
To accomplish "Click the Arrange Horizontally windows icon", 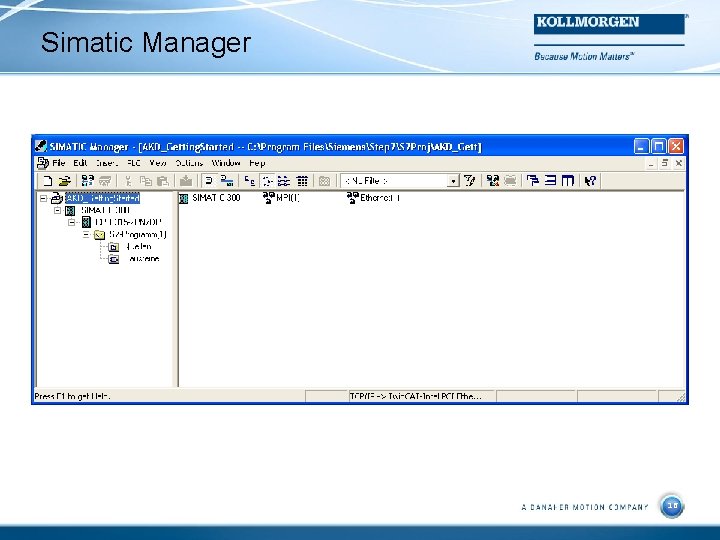I will click(550, 180).
